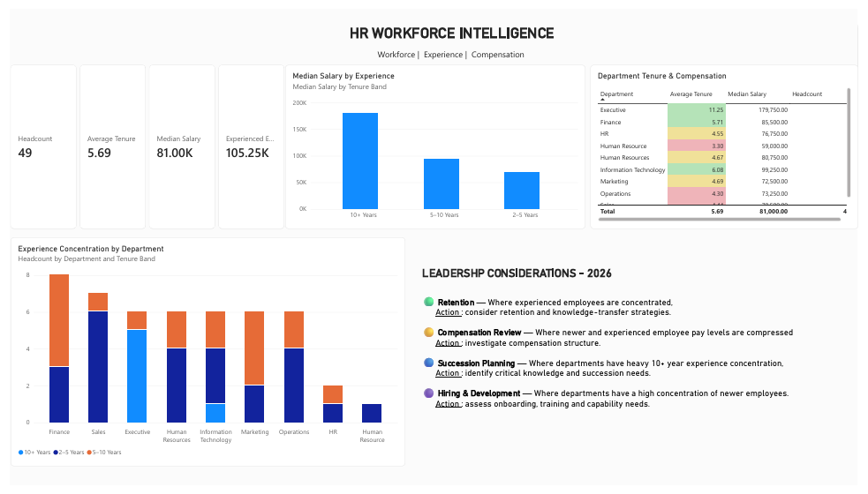Select the 5–10 Years legend entry
Screen dimensions: 868x494
click(104, 453)
